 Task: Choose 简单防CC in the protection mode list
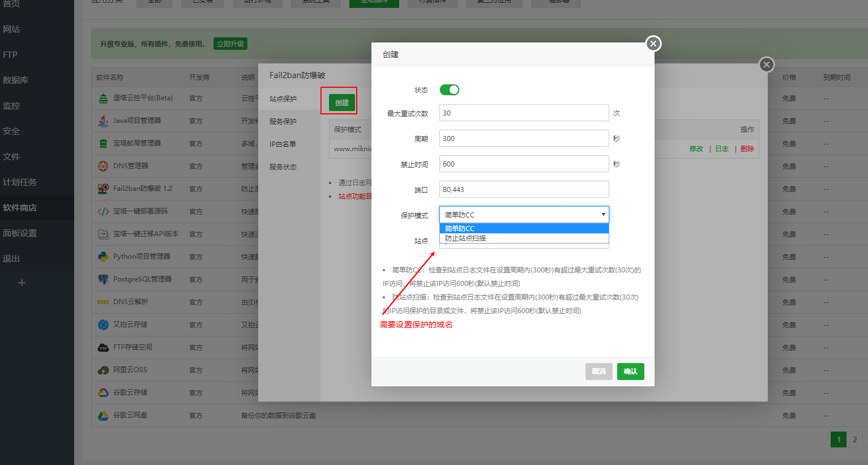click(x=524, y=228)
